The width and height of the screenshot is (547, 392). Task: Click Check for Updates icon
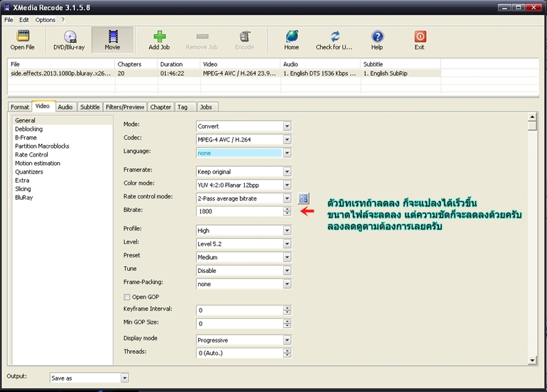[334, 36]
